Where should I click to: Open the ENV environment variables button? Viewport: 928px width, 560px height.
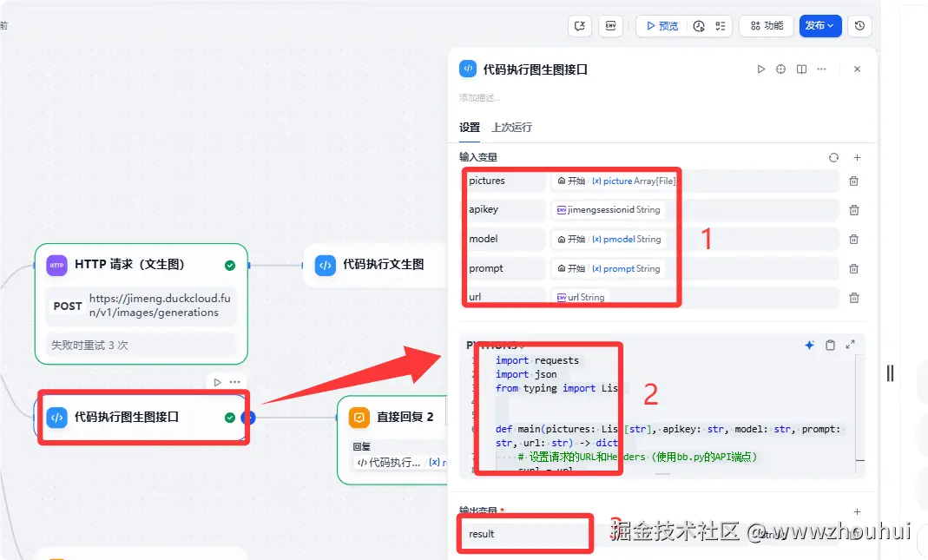611,25
